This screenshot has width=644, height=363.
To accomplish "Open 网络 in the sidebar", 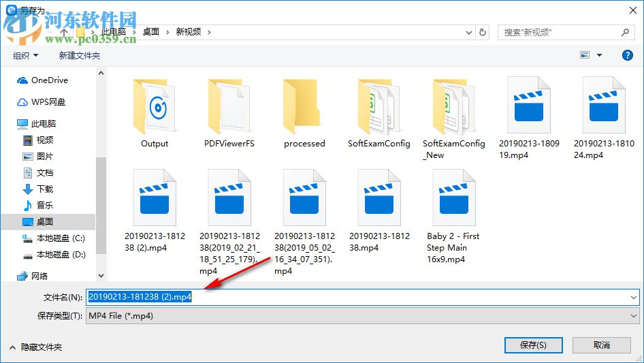I will point(32,277).
